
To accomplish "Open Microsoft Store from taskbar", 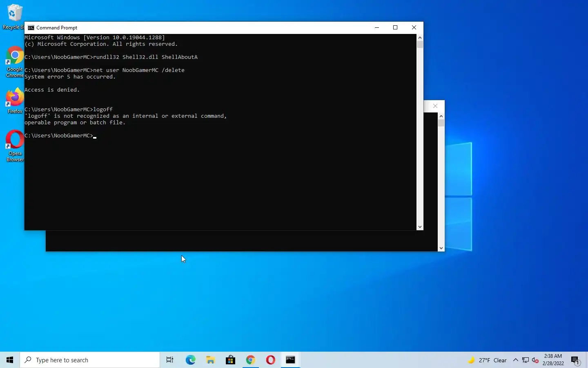I will [x=230, y=360].
